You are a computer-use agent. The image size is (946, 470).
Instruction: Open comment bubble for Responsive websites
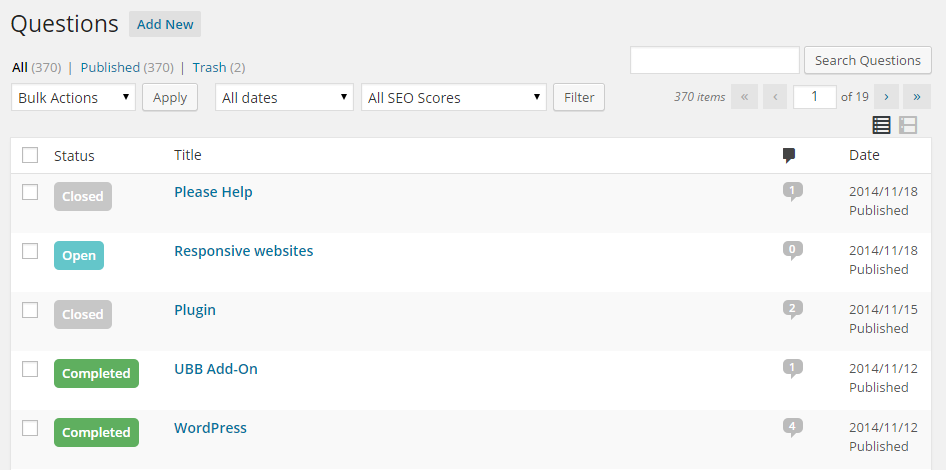(x=792, y=250)
